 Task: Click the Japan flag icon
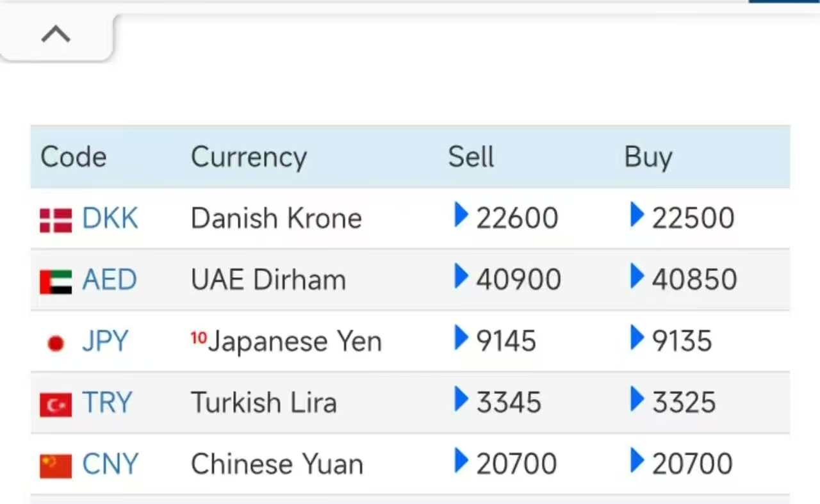coord(56,343)
